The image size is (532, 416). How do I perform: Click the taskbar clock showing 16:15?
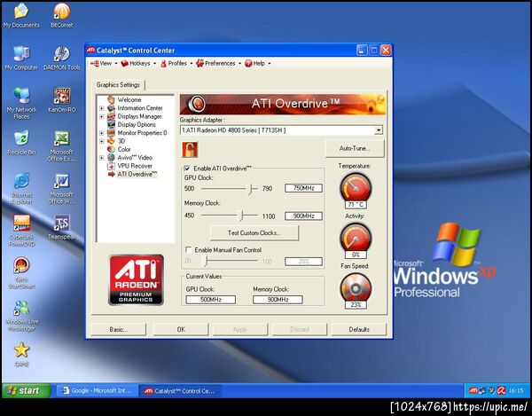click(x=516, y=391)
